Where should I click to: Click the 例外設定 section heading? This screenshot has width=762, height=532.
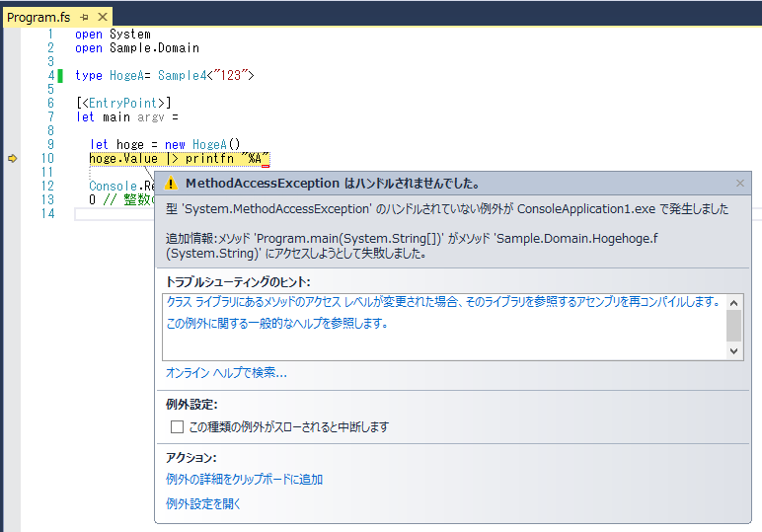tap(191, 405)
